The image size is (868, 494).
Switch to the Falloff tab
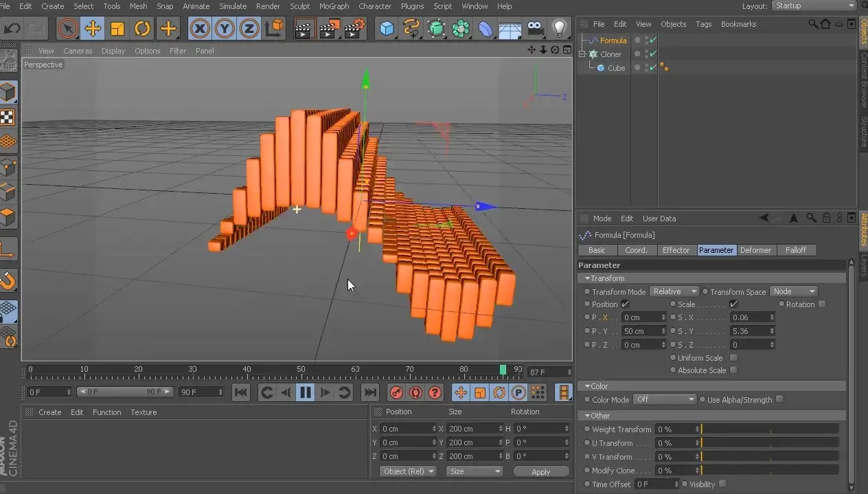tap(796, 250)
